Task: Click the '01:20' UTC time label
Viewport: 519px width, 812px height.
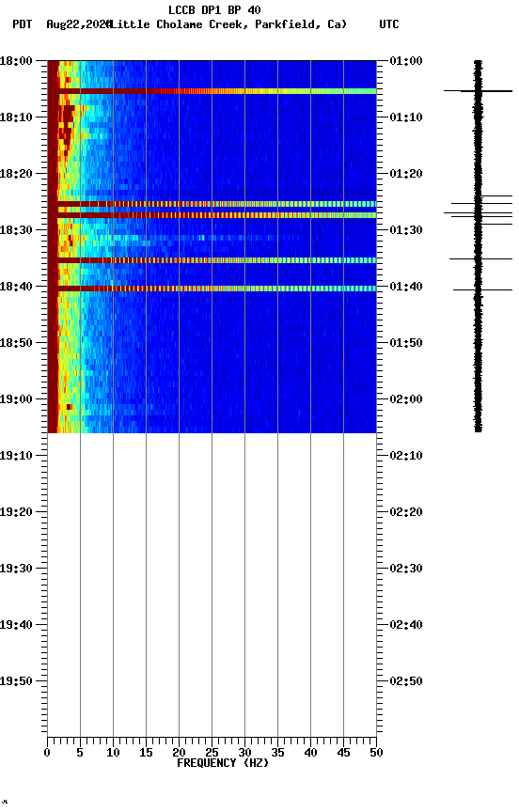Action: point(406,174)
